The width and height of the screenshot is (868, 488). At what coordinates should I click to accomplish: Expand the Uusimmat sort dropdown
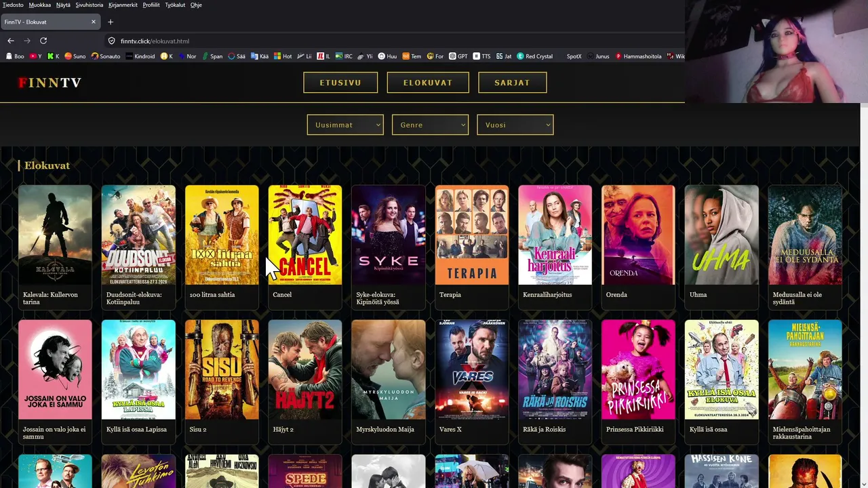[345, 125]
